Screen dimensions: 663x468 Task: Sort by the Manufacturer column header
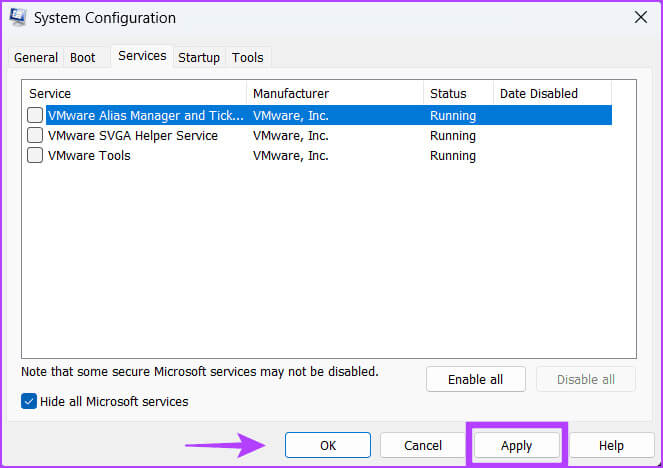[335, 93]
